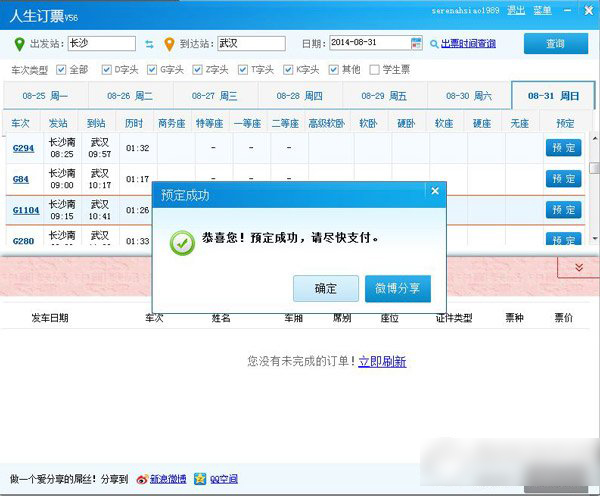Select the 08-26 周二 date tab
The image size is (600, 496).
click(130, 96)
